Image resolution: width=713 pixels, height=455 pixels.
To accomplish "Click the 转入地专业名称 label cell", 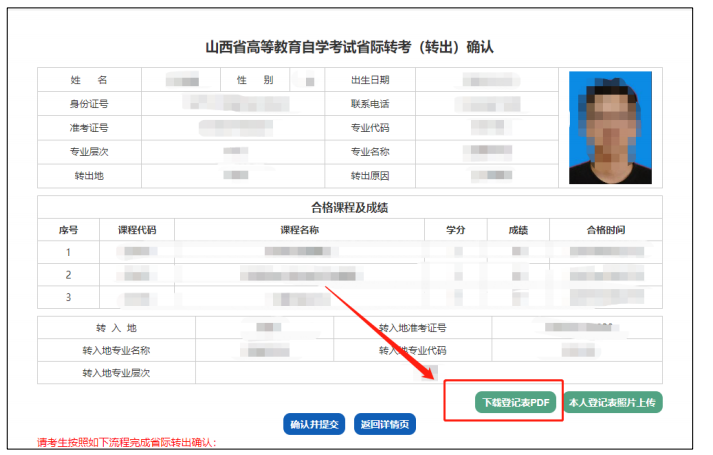I will (x=116, y=350).
